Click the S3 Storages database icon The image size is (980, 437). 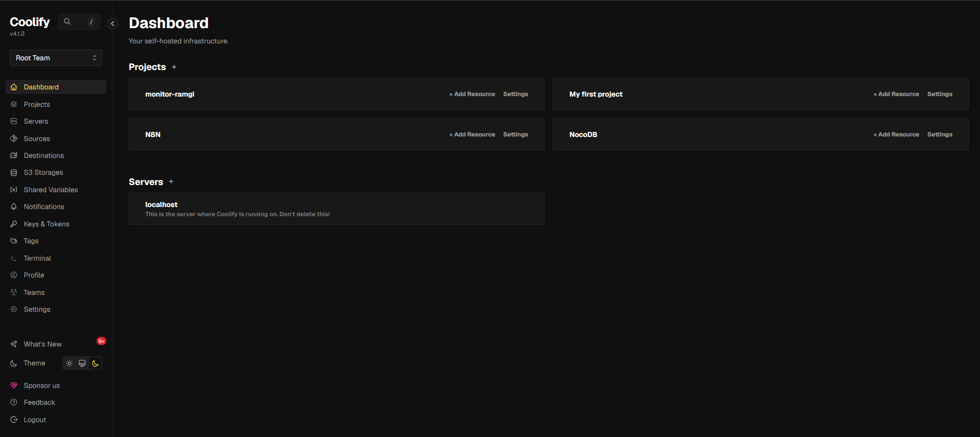pos(14,173)
